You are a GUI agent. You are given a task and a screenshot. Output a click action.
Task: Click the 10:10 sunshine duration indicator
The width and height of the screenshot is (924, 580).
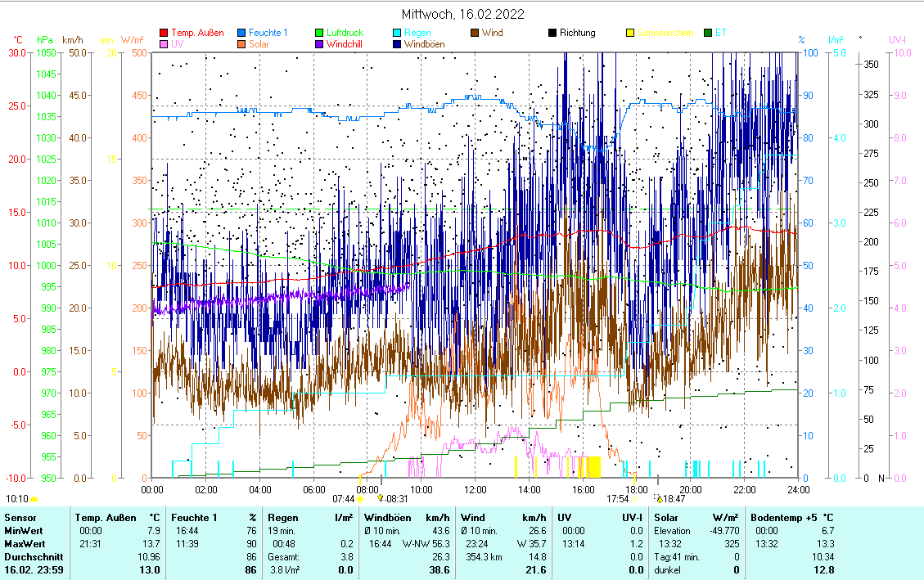[x=17, y=498]
